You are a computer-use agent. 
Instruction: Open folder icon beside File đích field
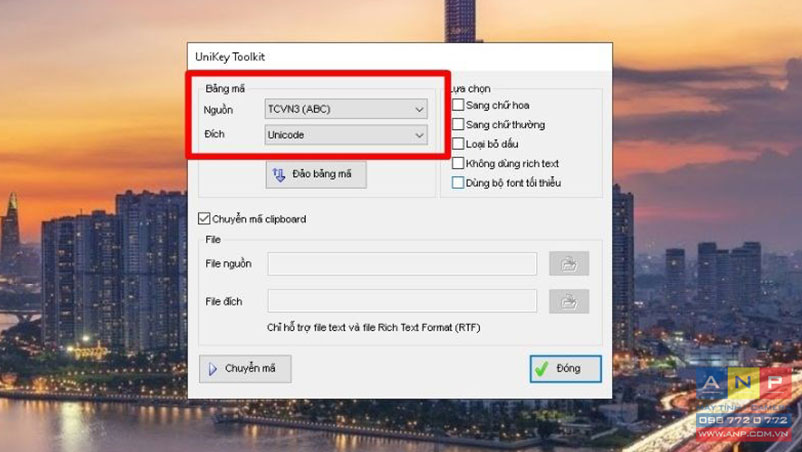click(569, 302)
